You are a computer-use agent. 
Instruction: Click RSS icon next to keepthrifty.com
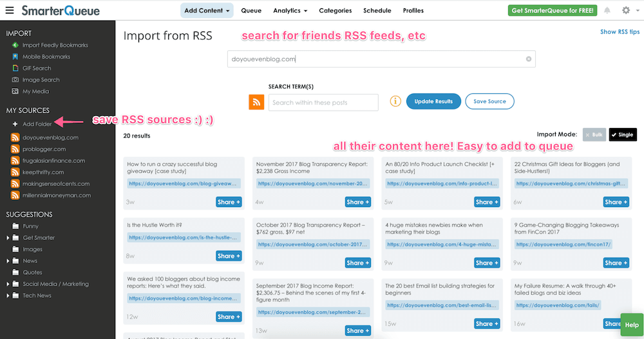click(15, 172)
